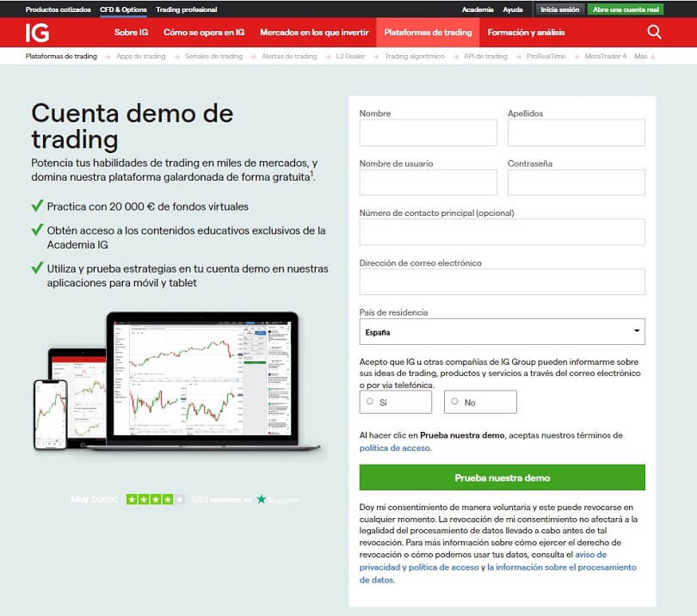697x616 pixels.
Task: Go to API de trading submenu
Action: [x=485, y=56]
